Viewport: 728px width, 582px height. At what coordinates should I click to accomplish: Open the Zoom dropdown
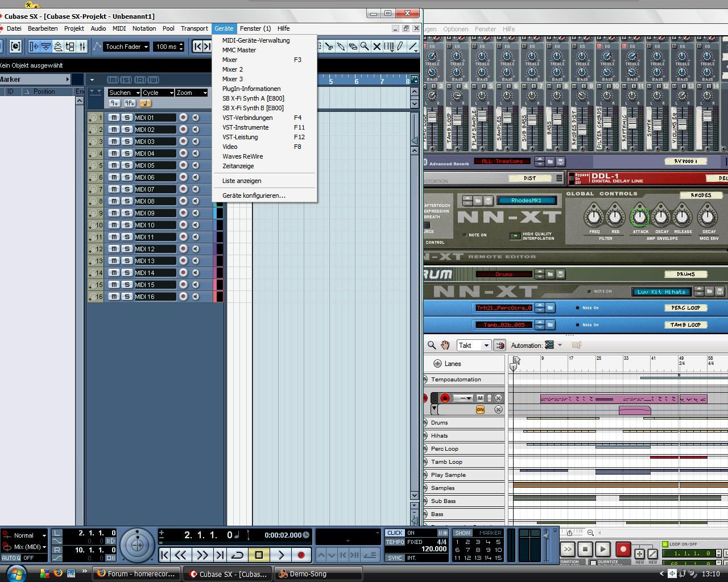point(191,93)
